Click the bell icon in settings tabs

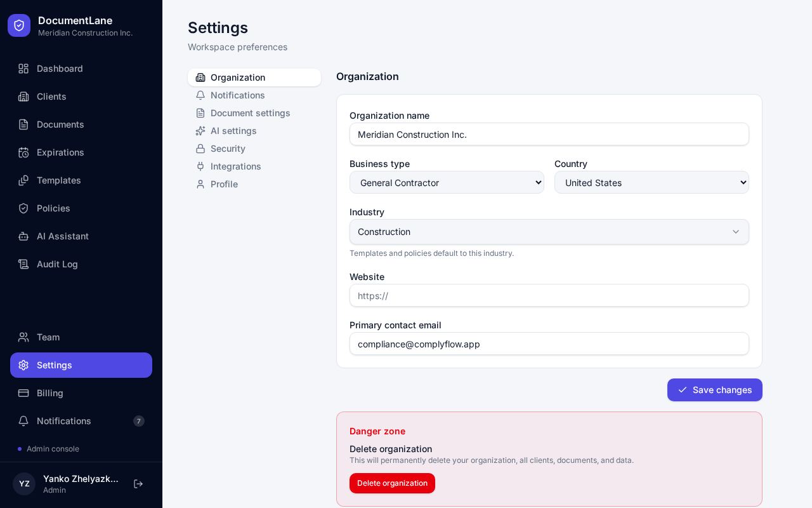(200, 95)
